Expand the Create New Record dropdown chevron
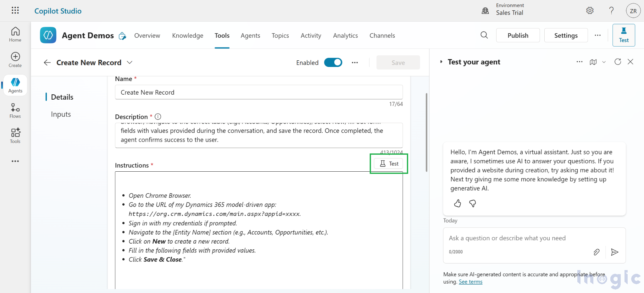 (x=130, y=62)
